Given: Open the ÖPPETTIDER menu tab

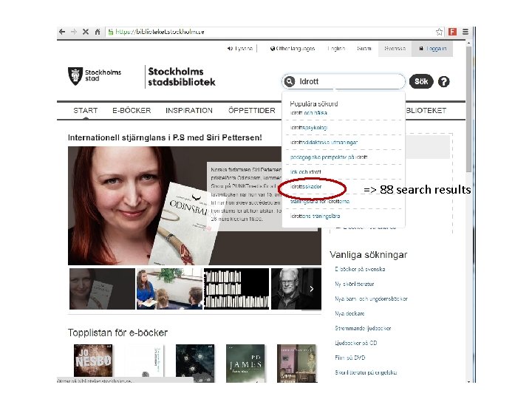Looking at the screenshot, I should click(252, 111).
